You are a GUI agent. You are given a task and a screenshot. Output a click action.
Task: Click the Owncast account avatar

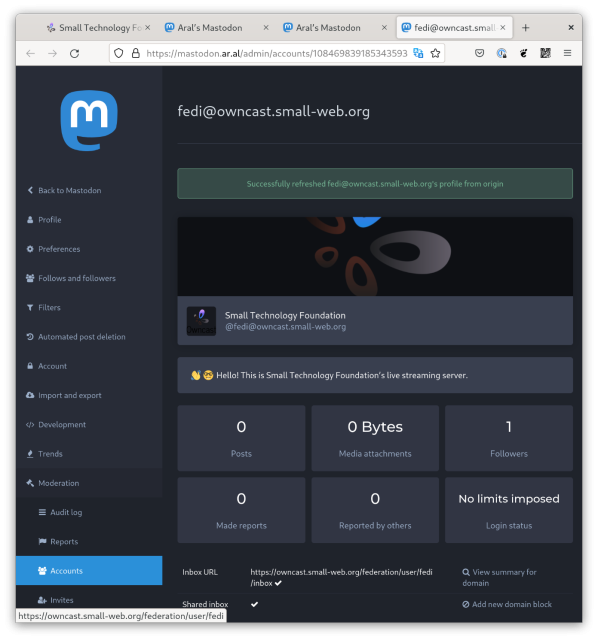coord(201,321)
